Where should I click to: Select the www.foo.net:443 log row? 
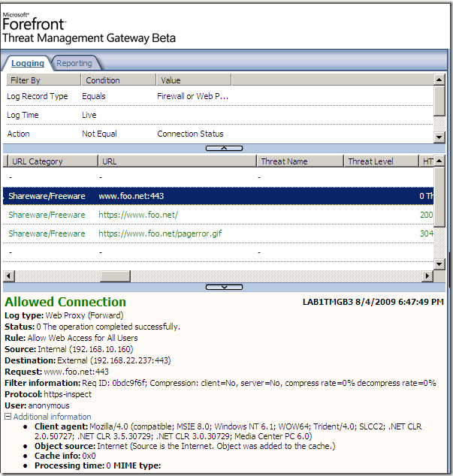coord(218,196)
